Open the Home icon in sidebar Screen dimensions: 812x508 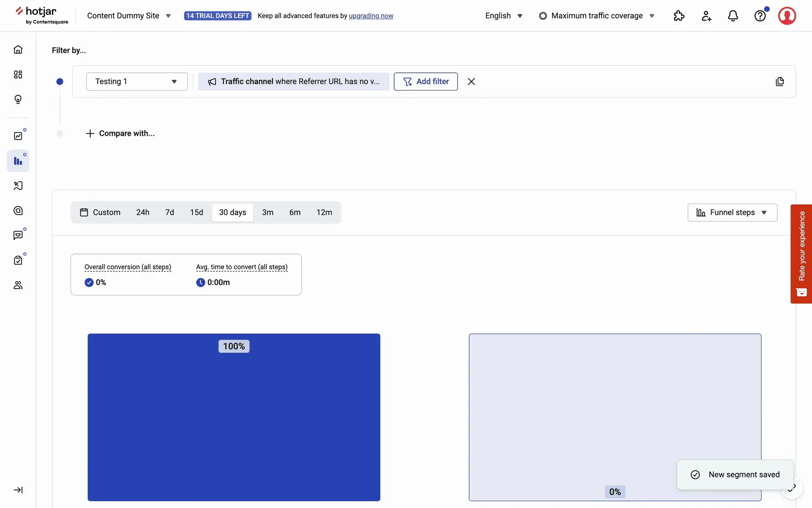click(x=18, y=50)
